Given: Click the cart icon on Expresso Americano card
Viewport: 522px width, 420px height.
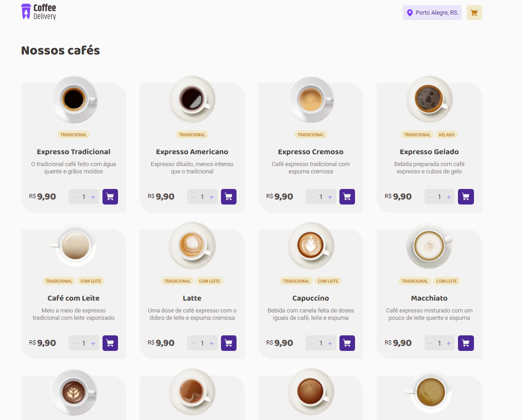Looking at the screenshot, I should pyautogui.click(x=229, y=196).
